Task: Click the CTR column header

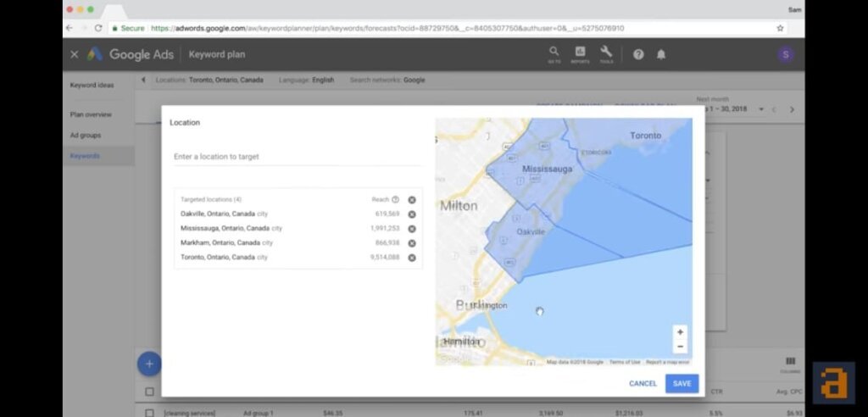Action: pyautogui.click(x=716, y=392)
